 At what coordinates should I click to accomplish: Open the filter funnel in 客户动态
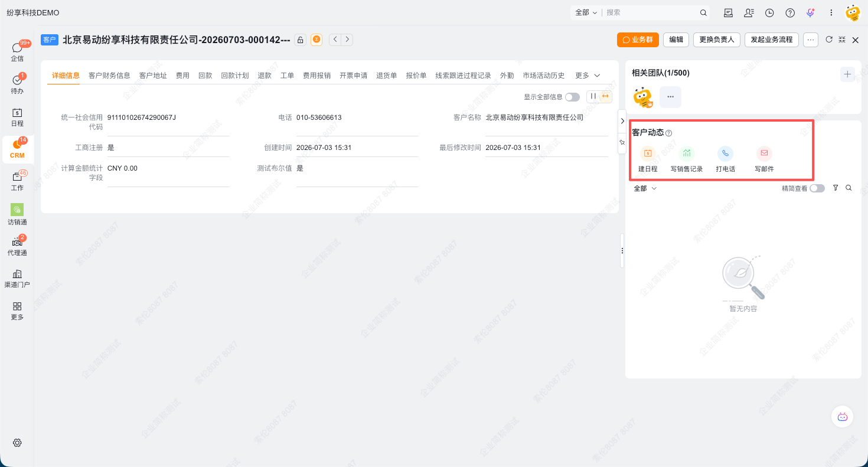click(836, 188)
